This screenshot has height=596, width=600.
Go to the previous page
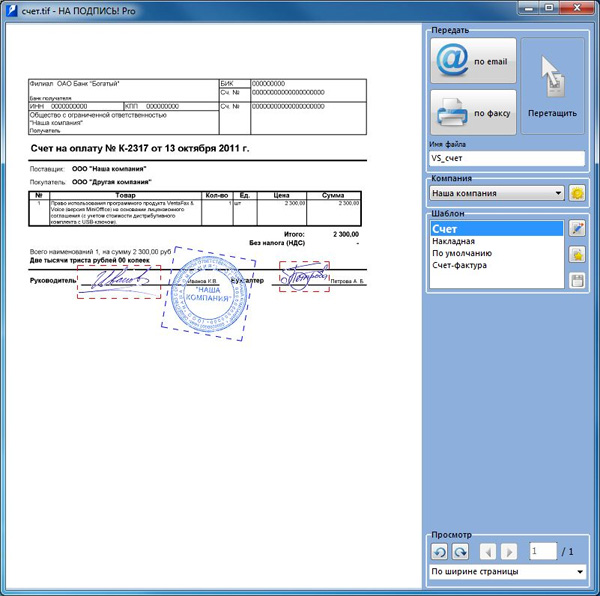coord(488,551)
